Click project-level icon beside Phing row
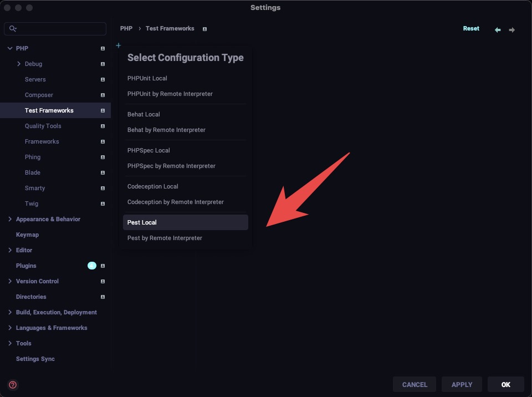Viewport: 532px width, 397px height. [103, 157]
